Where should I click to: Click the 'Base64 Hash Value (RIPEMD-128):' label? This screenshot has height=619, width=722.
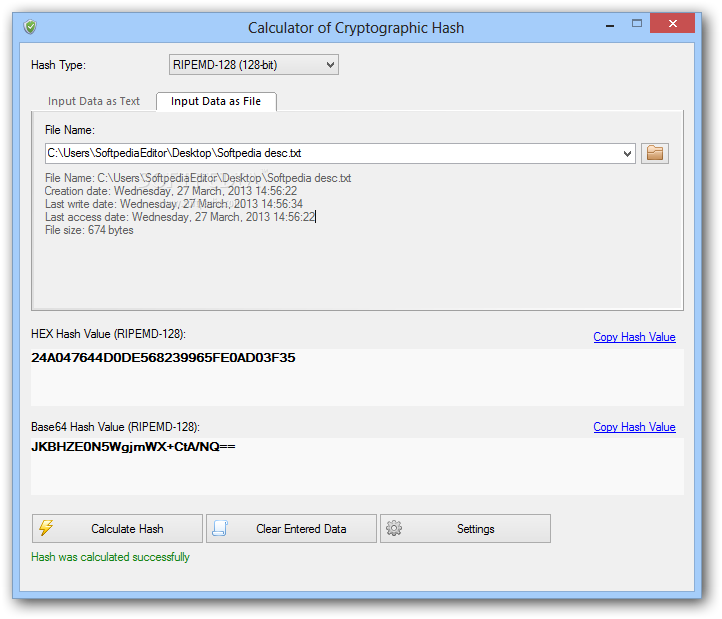tap(116, 427)
